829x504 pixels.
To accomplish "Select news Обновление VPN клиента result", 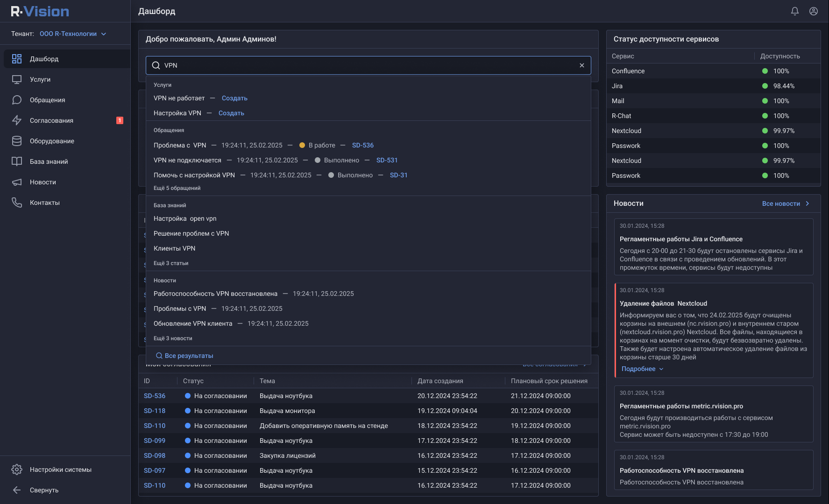I will click(193, 323).
